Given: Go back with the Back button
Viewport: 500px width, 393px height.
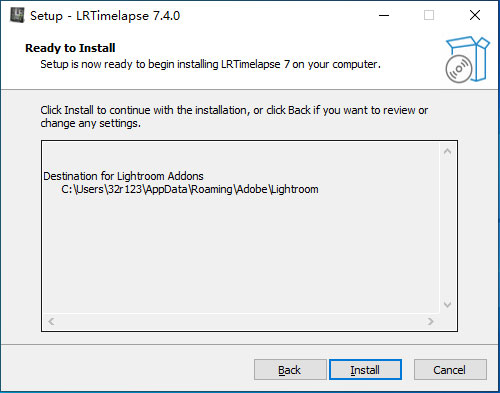Looking at the screenshot, I should pyautogui.click(x=290, y=369).
